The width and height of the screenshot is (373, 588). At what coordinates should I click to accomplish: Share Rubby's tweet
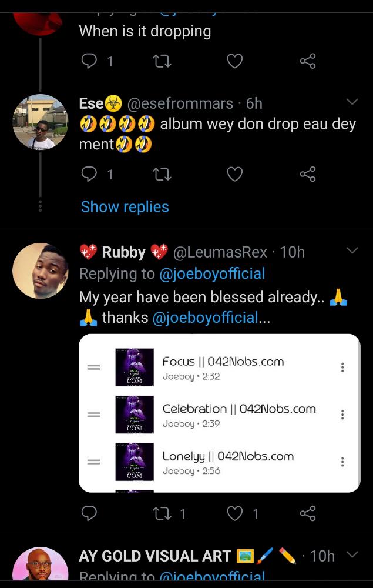(x=308, y=514)
